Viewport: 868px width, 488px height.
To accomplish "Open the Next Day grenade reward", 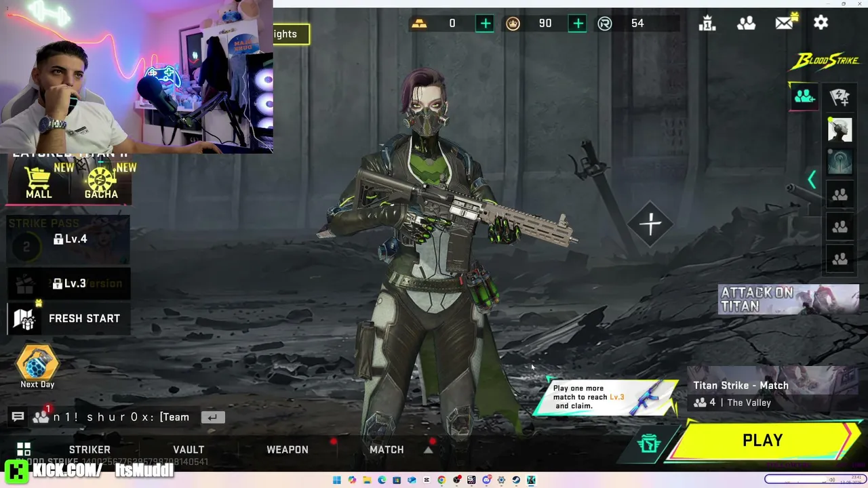I will coord(37,367).
